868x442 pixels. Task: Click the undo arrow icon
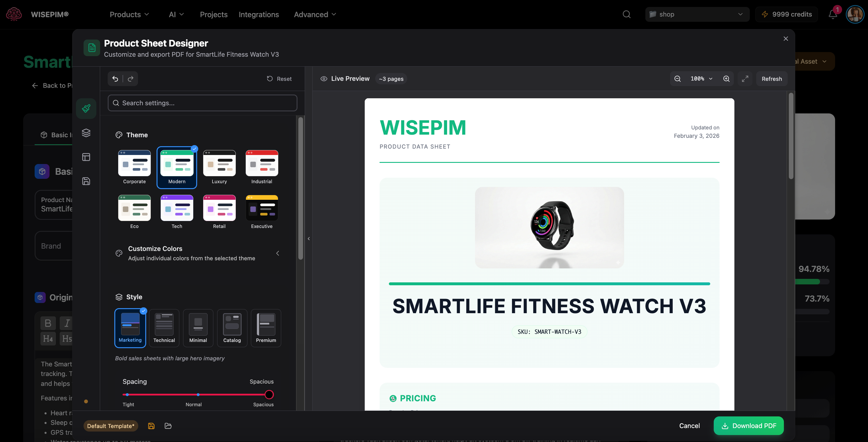[115, 79]
